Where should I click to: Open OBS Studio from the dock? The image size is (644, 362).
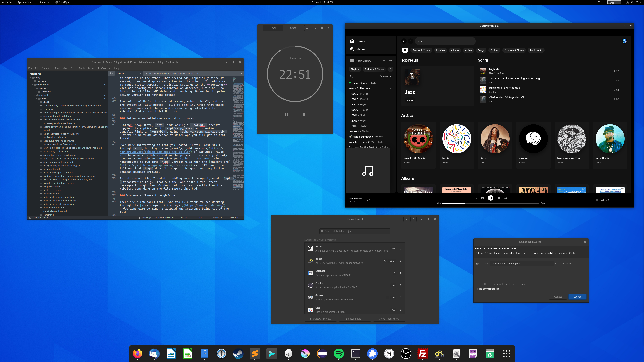coord(406,353)
